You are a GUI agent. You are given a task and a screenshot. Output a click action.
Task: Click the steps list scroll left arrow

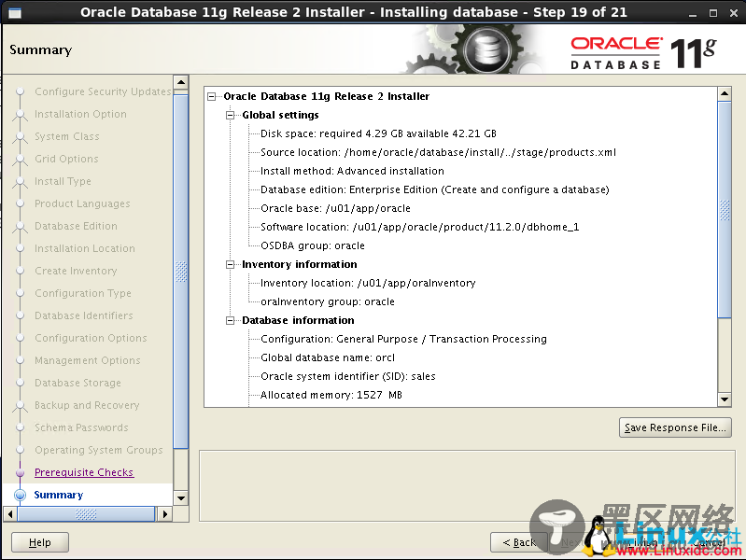[10, 514]
